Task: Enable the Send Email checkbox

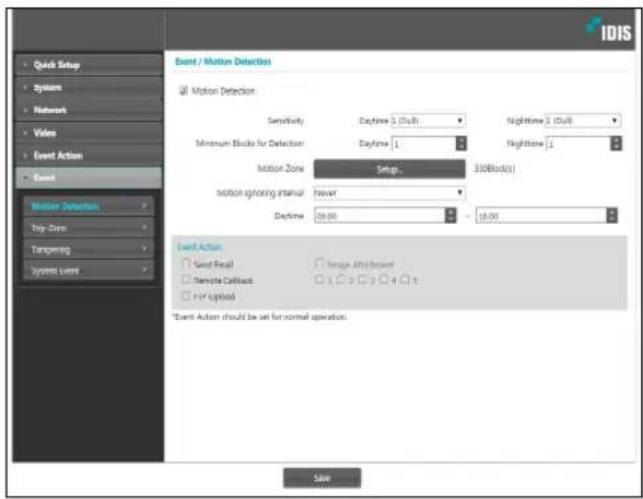Action: [x=186, y=263]
